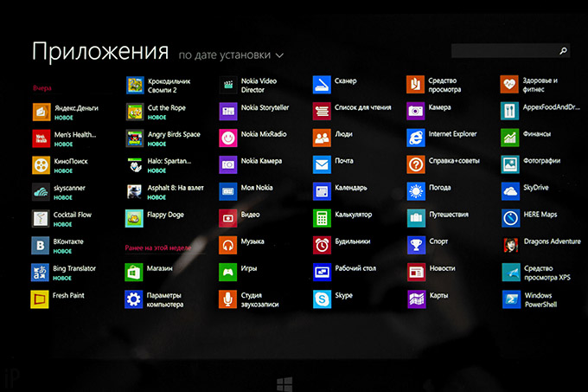Screen dimensions: 588x392
Task: Launch the Календарь icon
Action: tap(323, 192)
